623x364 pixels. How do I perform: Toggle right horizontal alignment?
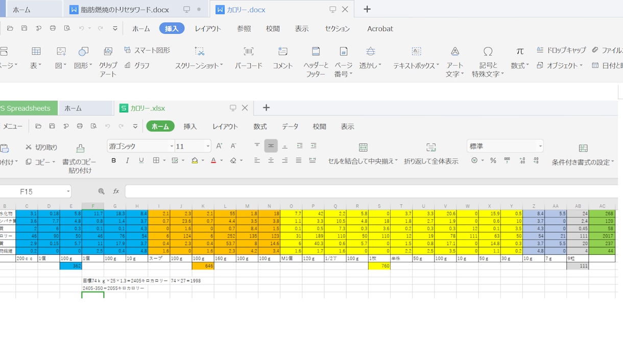click(284, 160)
